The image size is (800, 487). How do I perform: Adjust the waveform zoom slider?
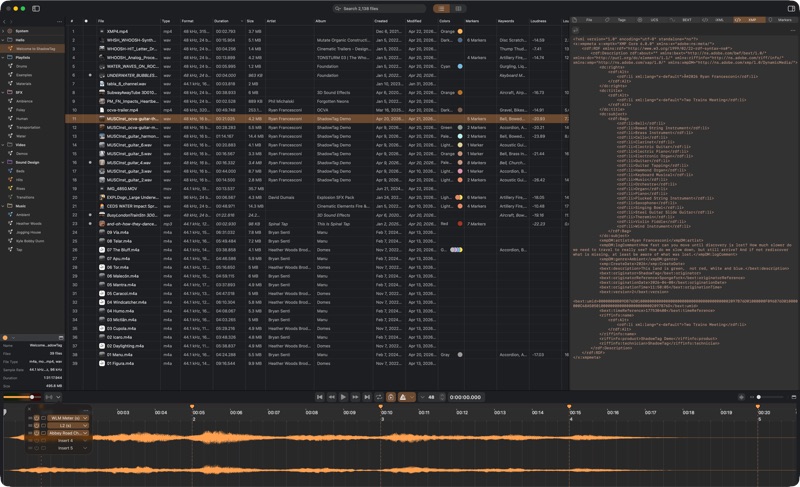pyautogui.click(x=769, y=397)
